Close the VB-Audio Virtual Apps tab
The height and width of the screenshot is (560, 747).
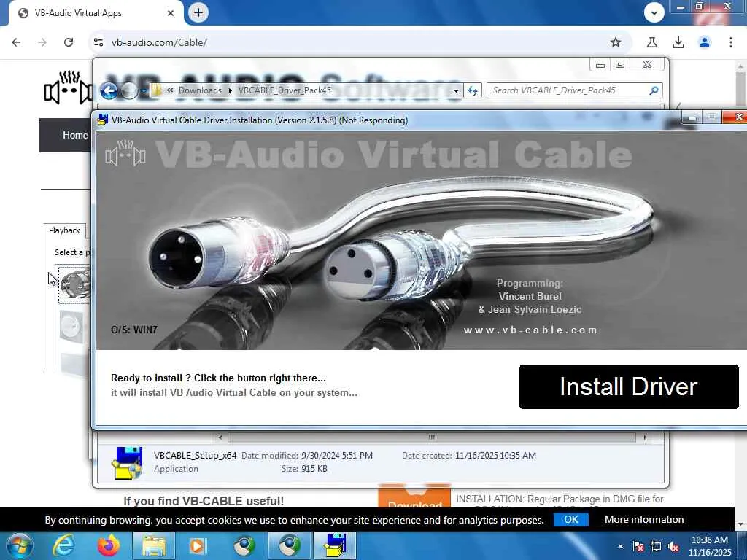pos(171,13)
